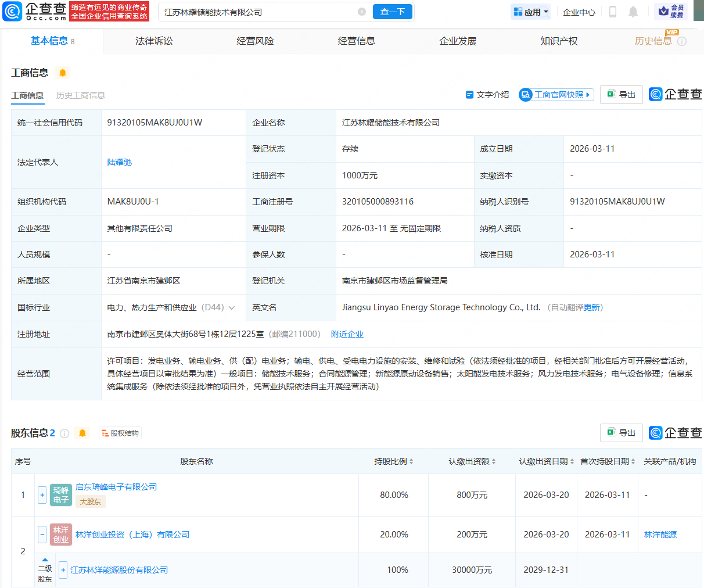The image size is (704, 588).
Task: Open the 文字介绍 text introduction
Action: (x=491, y=95)
